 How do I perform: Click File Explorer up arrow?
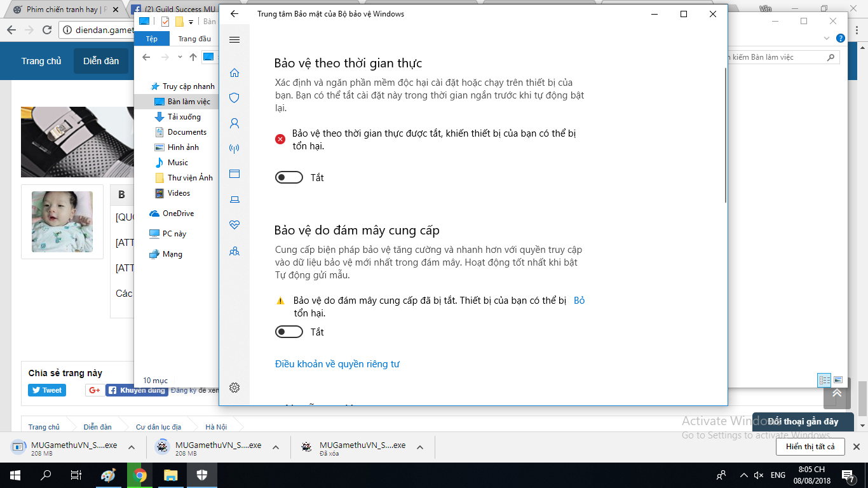coord(193,57)
